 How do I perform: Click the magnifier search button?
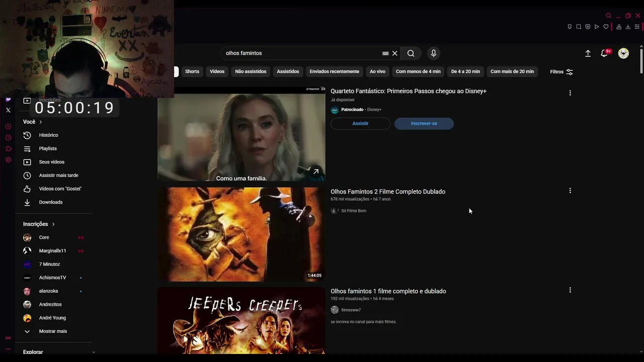tap(411, 53)
